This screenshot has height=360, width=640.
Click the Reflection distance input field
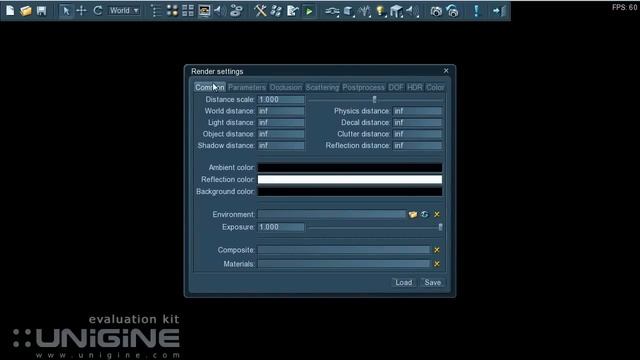(x=418, y=145)
